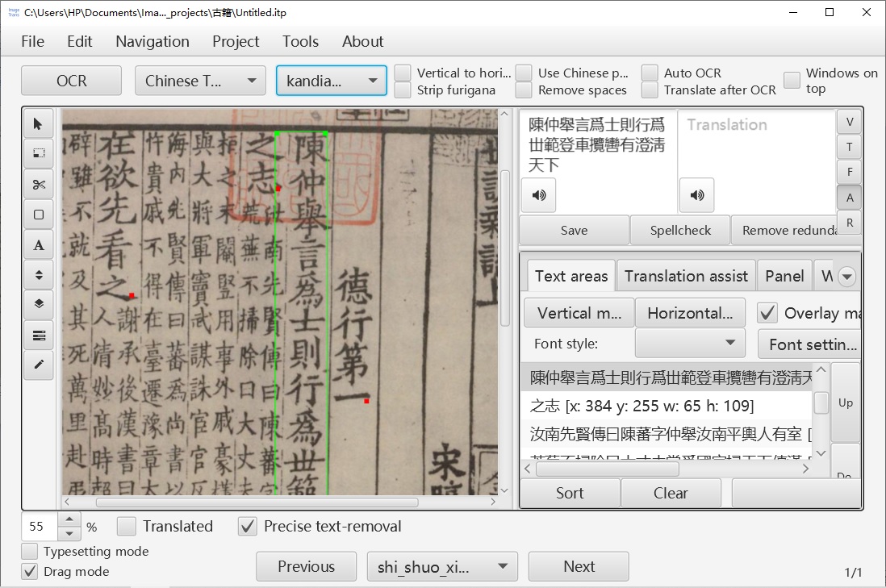Switch to the Panel tab
This screenshot has height=588, width=886.
(784, 276)
